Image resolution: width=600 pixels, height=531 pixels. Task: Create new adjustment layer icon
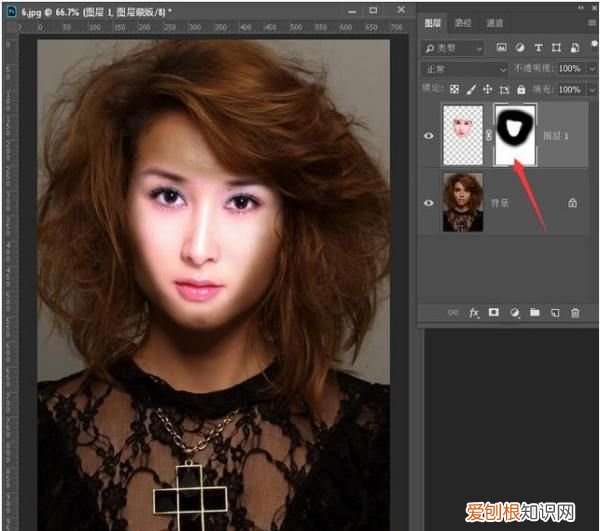(515, 313)
